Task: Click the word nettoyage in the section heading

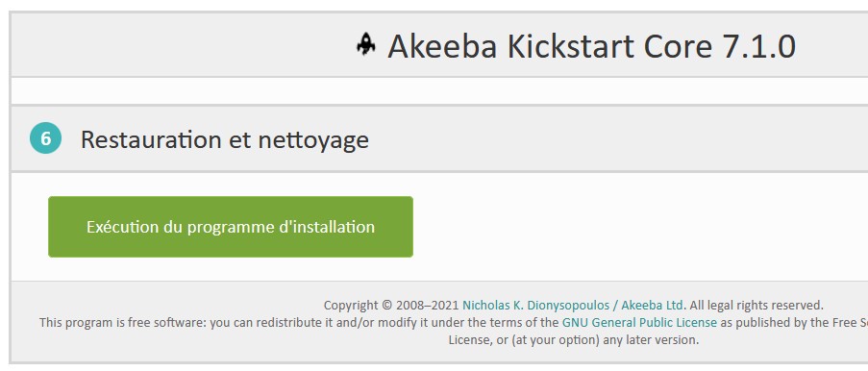Action: (x=313, y=140)
